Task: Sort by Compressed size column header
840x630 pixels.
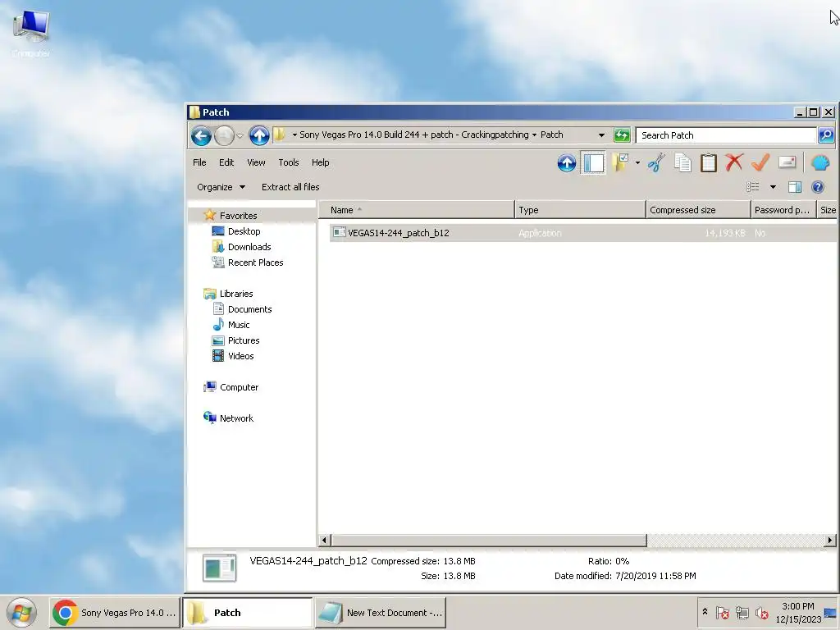Action: tap(697, 210)
